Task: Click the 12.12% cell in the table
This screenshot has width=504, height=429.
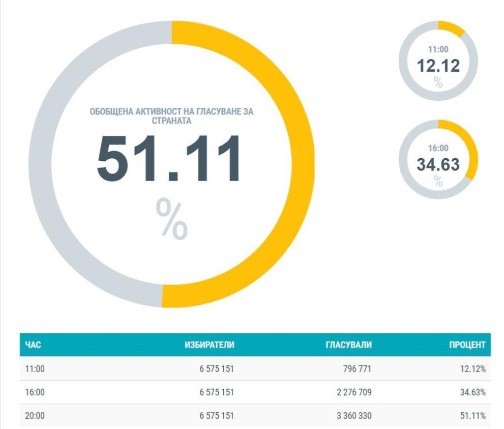Action: point(472,369)
